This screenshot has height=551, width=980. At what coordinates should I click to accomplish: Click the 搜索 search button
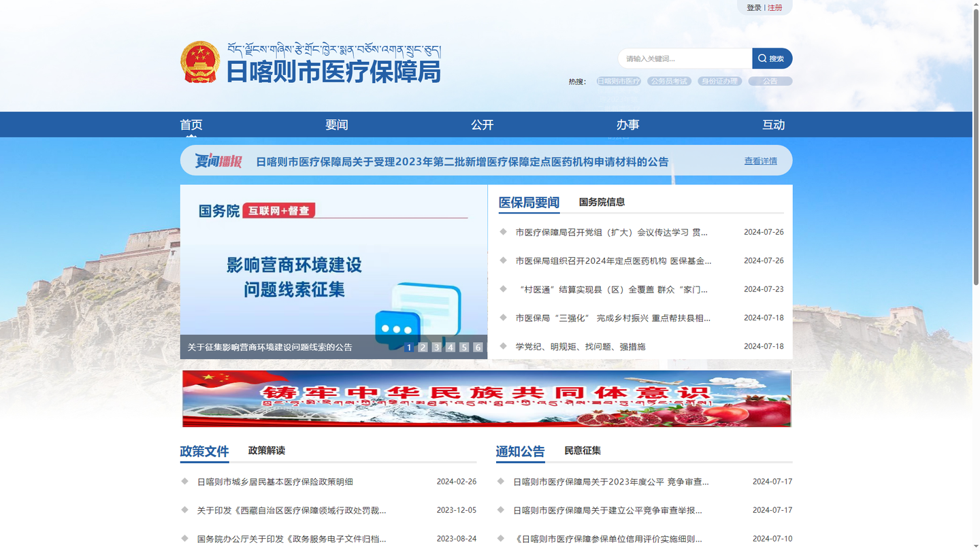coord(772,59)
